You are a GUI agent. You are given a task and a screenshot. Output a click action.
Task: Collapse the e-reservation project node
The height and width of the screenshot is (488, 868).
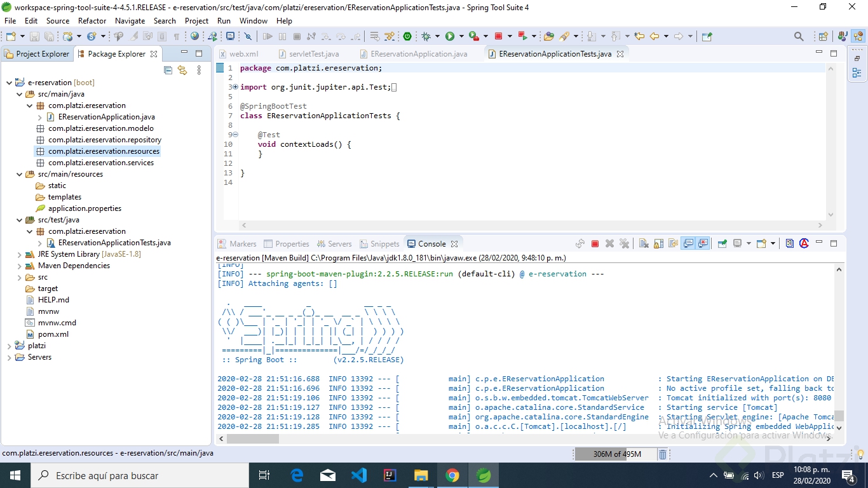[x=10, y=83]
